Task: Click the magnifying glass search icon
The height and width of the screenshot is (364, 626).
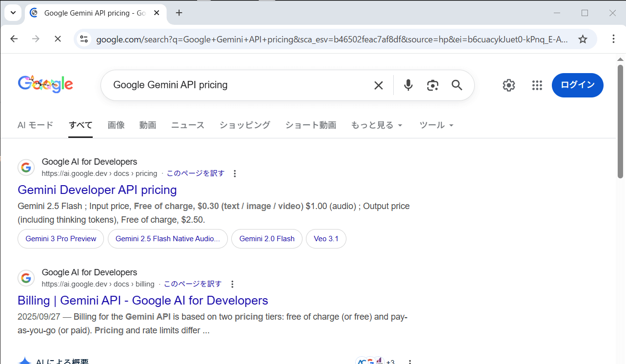Action: click(x=457, y=85)
